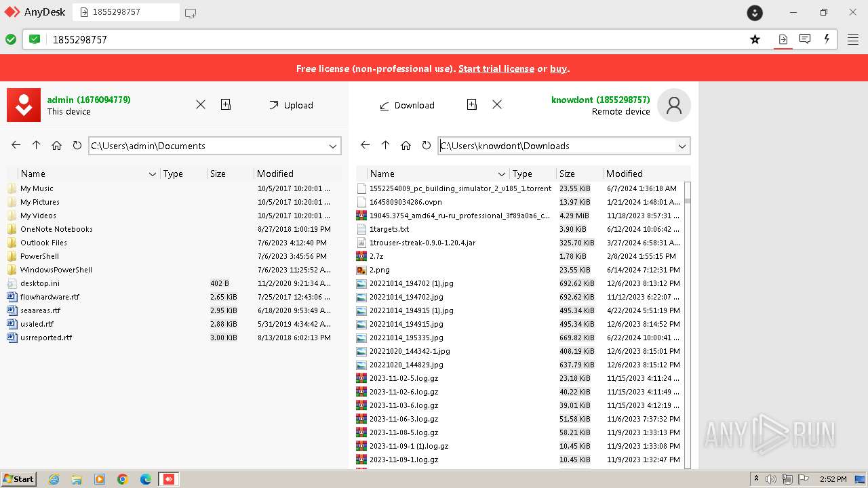The height and width of the screenshot is (488, 868).
Task: Click the remote user avatar icon
Action: (674, 105)
